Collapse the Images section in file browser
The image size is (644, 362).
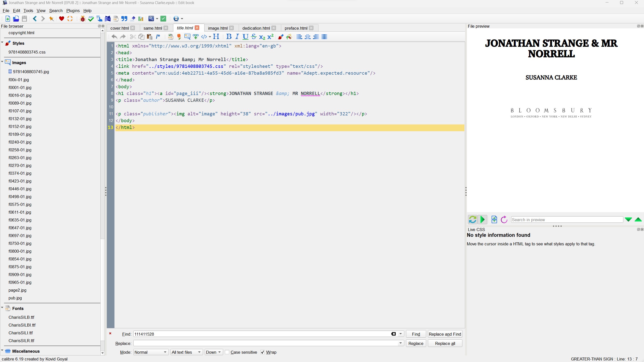coord(2,62)
